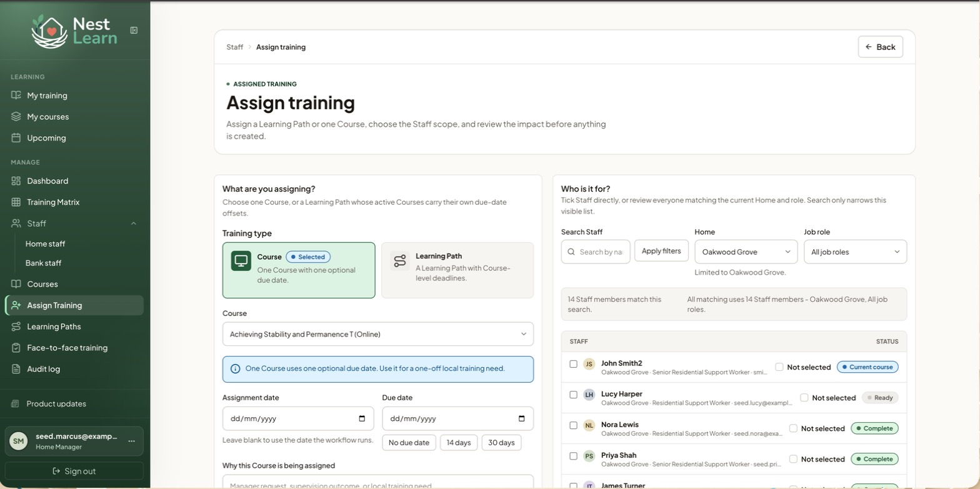Choose the 30 days preset
980x489 pixels.
[x=501, y=443]
